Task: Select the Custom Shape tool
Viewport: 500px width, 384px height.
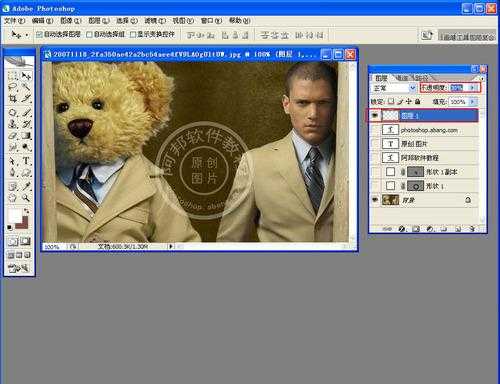Action: (x=26, y=173)
